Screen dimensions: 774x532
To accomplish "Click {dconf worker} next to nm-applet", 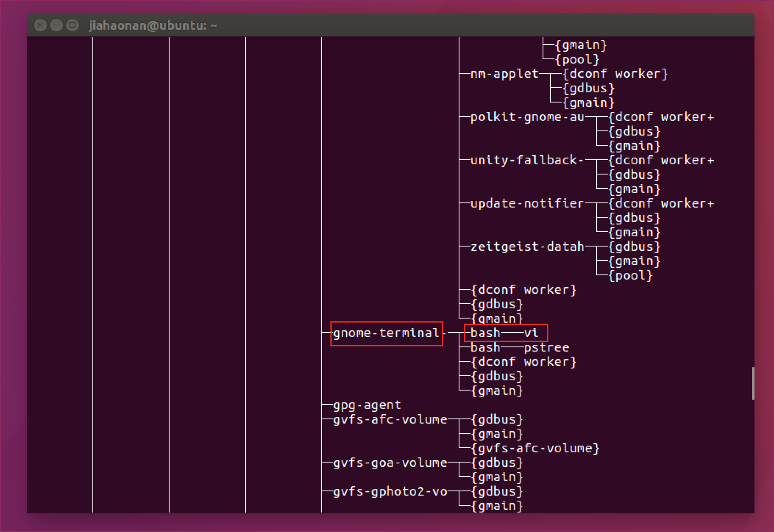I will (x=615, y=74).
